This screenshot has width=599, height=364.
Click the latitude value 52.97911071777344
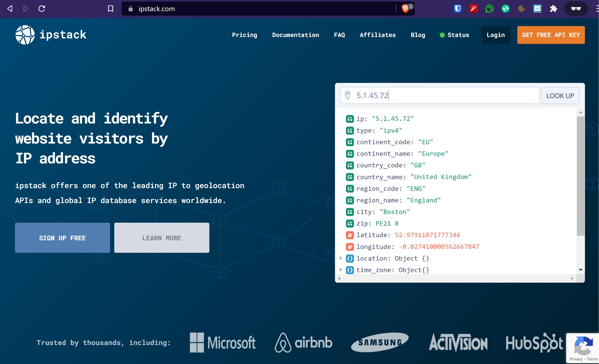[x=427, y=235]
